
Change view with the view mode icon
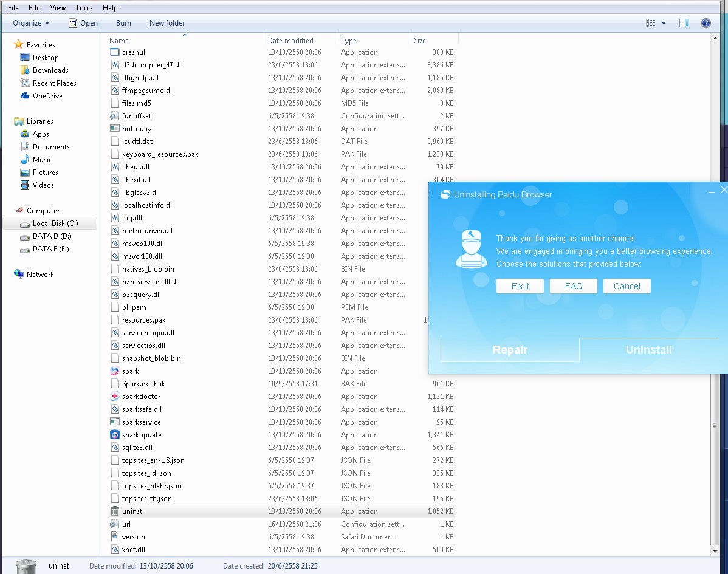[x=650, y=23]
